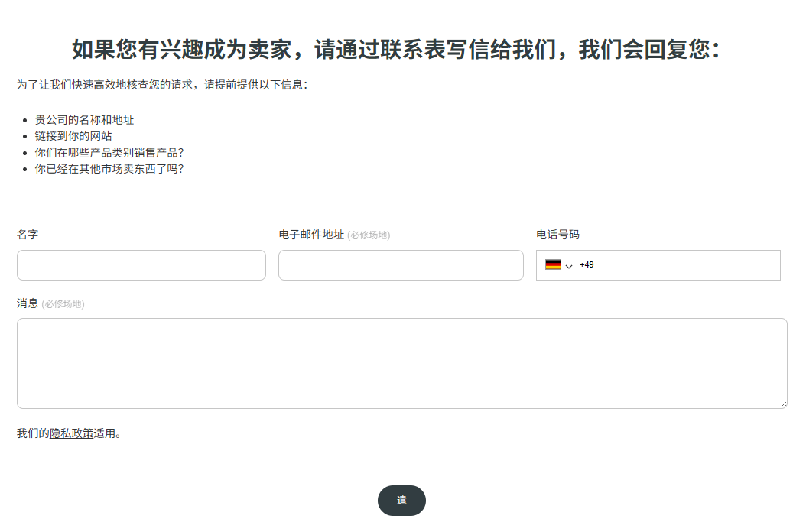Click the bullet 你们在哪些产品类别销售产品?

pos(109,152)
